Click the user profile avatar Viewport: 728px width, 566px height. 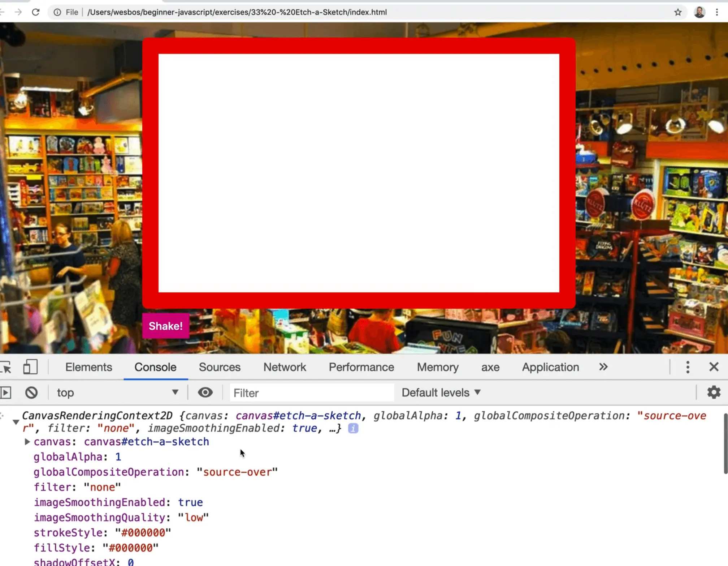coord(699,12)
